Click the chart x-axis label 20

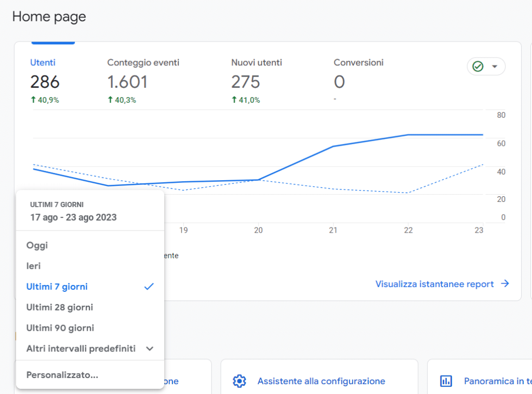click(258, 230)
